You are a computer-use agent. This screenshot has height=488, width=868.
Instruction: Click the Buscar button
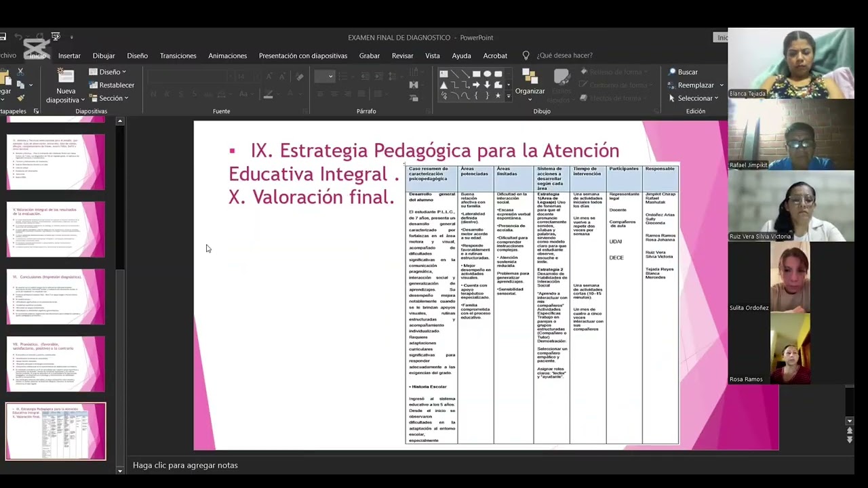click(x=683, y=72)
